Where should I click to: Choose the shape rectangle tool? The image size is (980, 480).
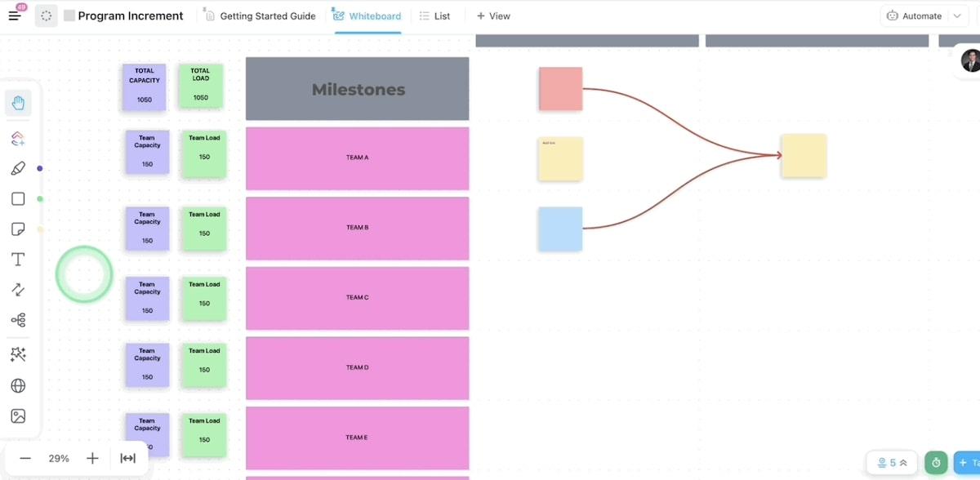18,199
